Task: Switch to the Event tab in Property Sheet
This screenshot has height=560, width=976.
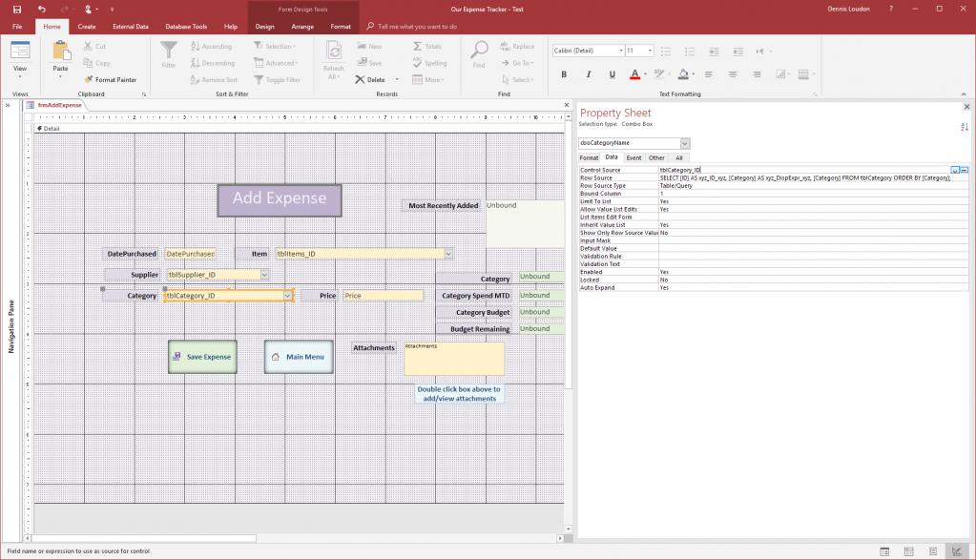Action: pyautogui.click(x=633, y=157)
